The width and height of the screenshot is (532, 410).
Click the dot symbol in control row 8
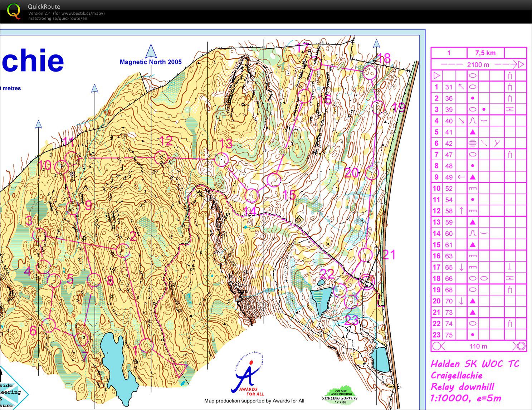[x=473, y=166]
